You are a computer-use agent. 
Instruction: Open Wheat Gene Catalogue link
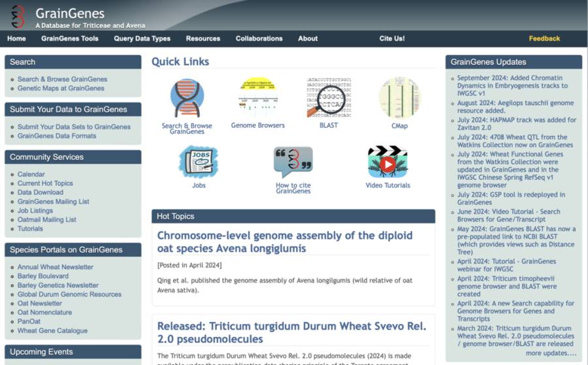(x=52, y=330)
